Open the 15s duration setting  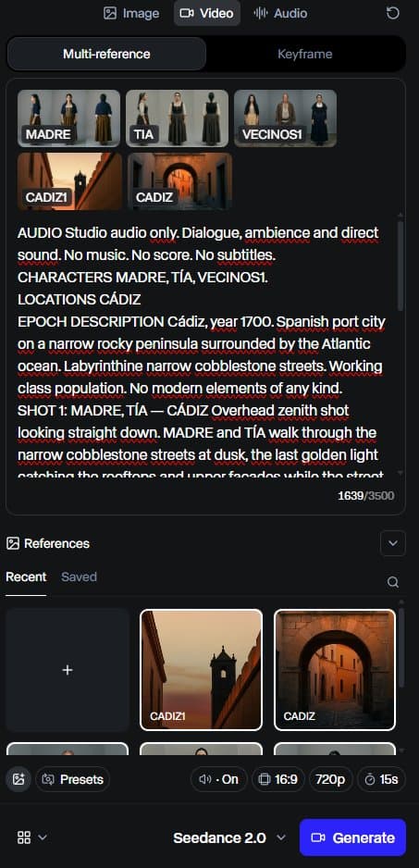(381, 779)
